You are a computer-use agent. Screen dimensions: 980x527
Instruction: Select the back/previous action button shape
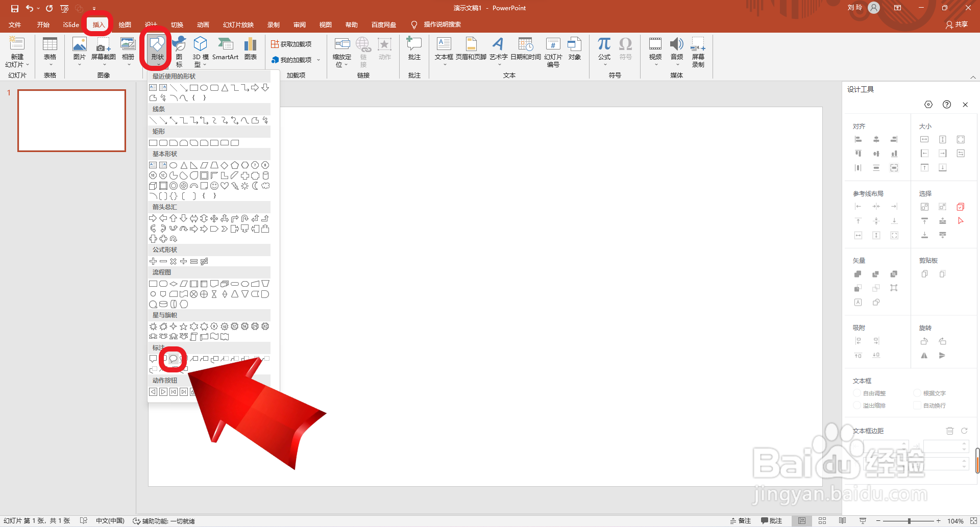pyautogui.click(x=153, y=392)
